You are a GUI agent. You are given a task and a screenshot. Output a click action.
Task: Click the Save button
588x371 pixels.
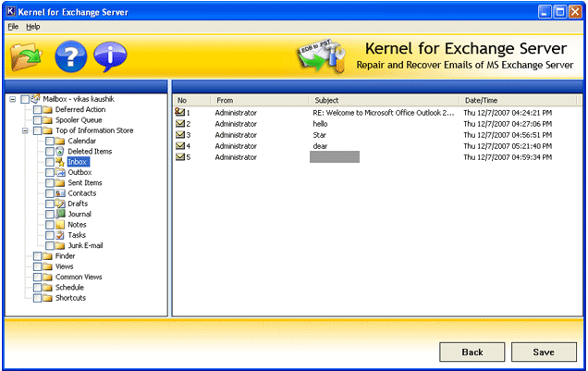544,352
